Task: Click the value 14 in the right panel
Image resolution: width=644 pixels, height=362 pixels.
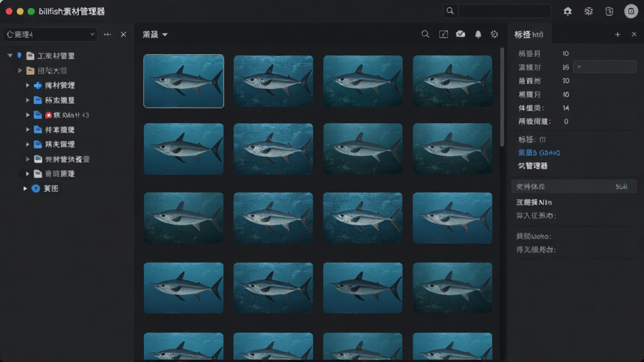Action: (566, 108)
